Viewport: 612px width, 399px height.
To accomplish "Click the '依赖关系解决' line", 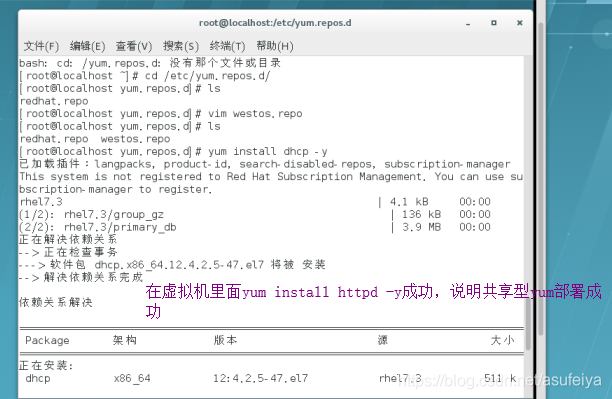I will click(x=56, y=302).
